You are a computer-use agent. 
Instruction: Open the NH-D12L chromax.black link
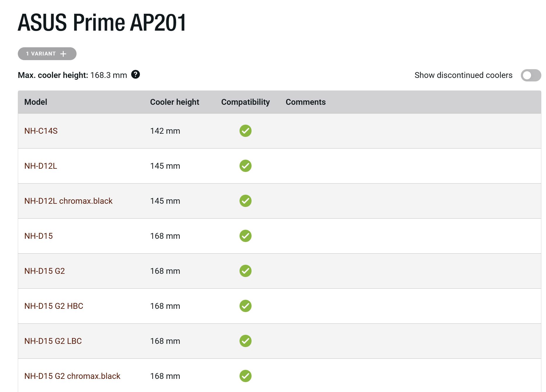pyautogui.click(x=68, y=201)
